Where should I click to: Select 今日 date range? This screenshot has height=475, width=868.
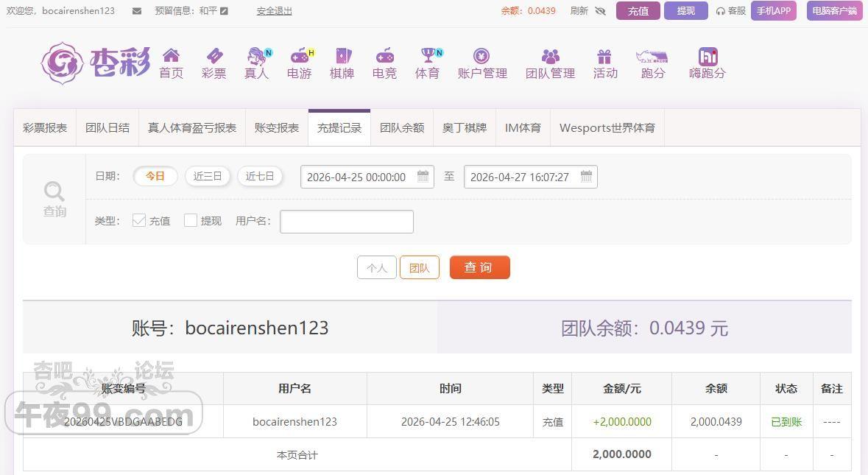(x=155, y=176)
